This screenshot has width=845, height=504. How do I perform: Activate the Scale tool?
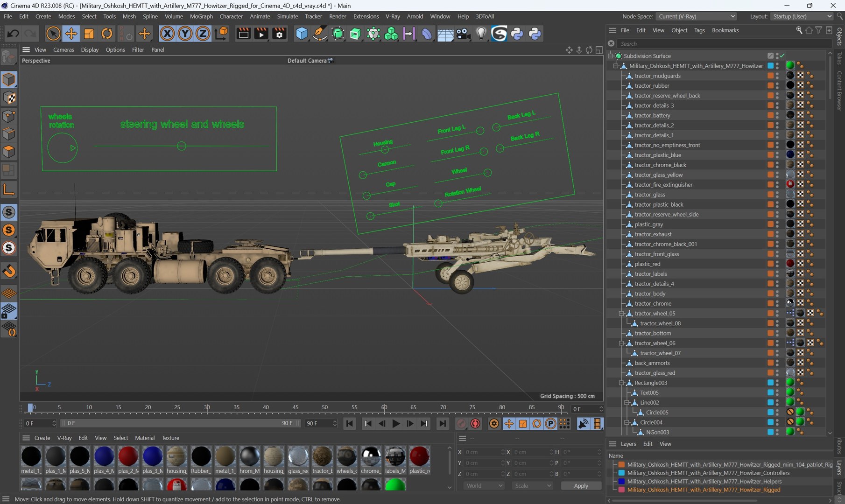click(89, 34)
